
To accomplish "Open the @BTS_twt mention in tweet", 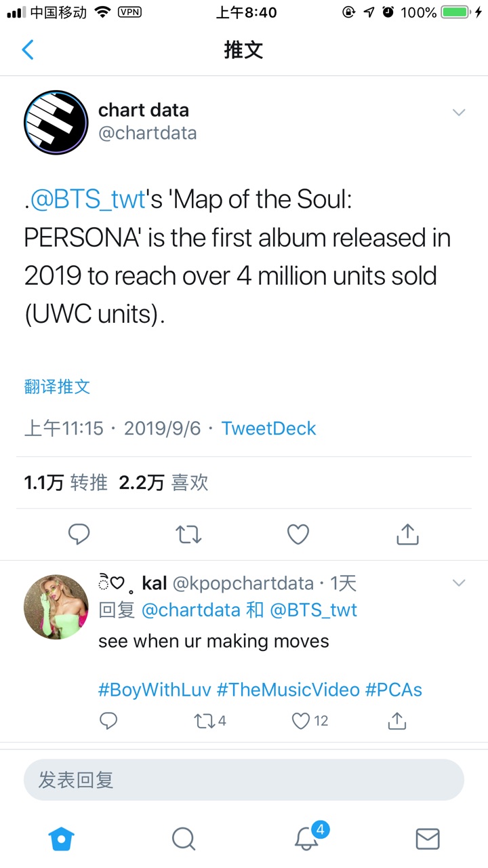I will 88,199.
